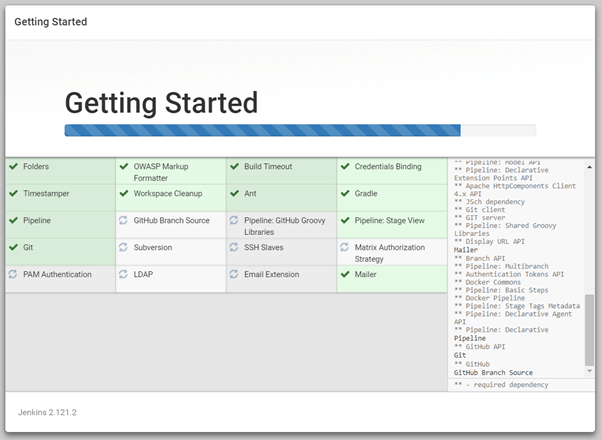This screenshot has height=440, width=602.
Task: Click the Jenkins 2.121.2 version text
Action: [x=48, y=412]
